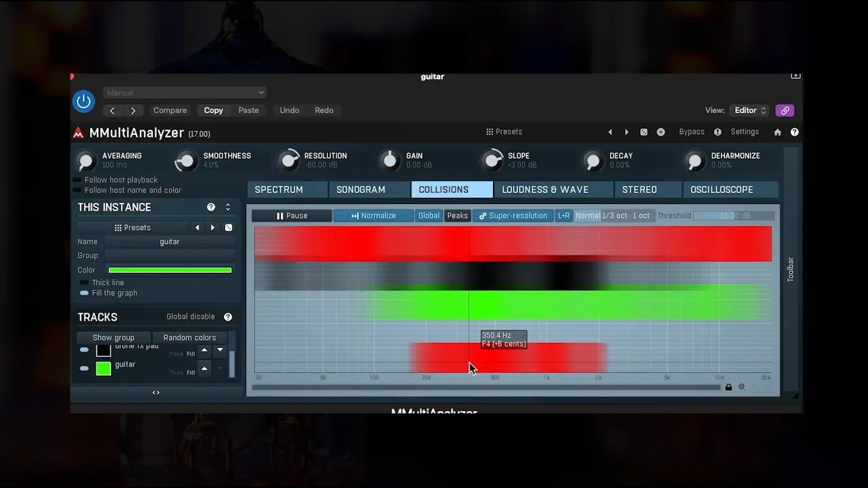Toggle visibility of guitar track
Viewport: 868px width, 488px height.
pyautogui.click(x=84, y=369)
